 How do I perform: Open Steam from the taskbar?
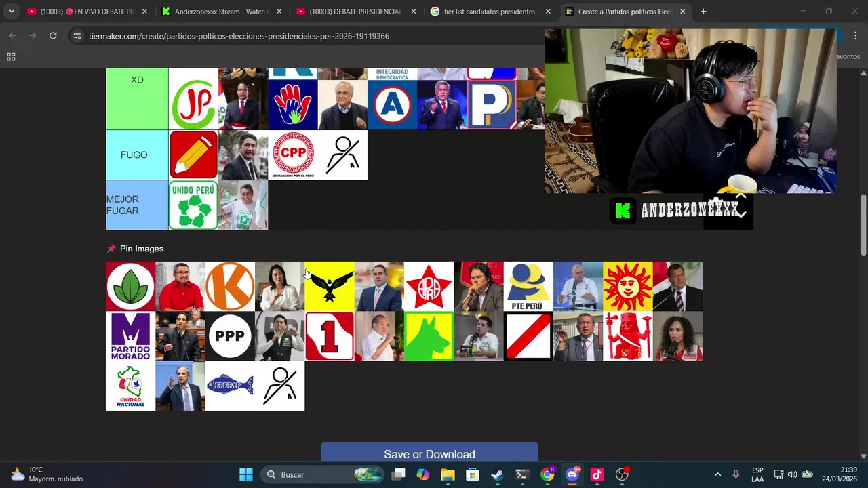(x=497, y=474)
